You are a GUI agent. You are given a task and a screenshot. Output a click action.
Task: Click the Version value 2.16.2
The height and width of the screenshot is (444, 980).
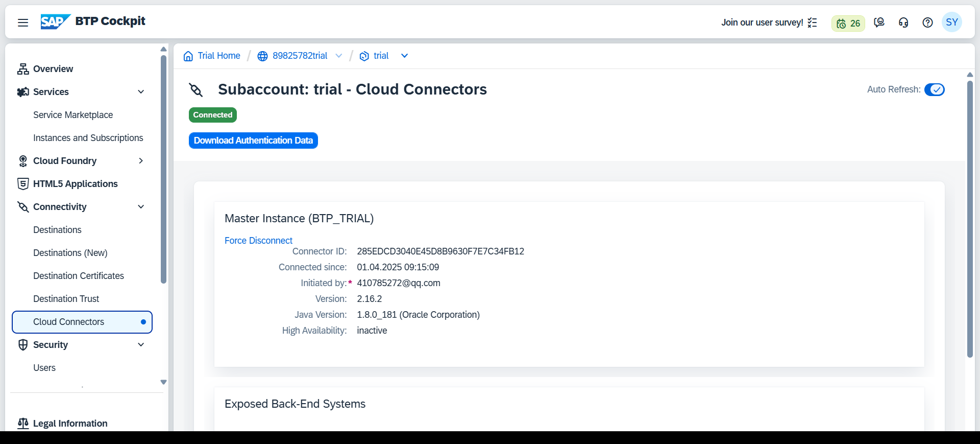[370, 299]
